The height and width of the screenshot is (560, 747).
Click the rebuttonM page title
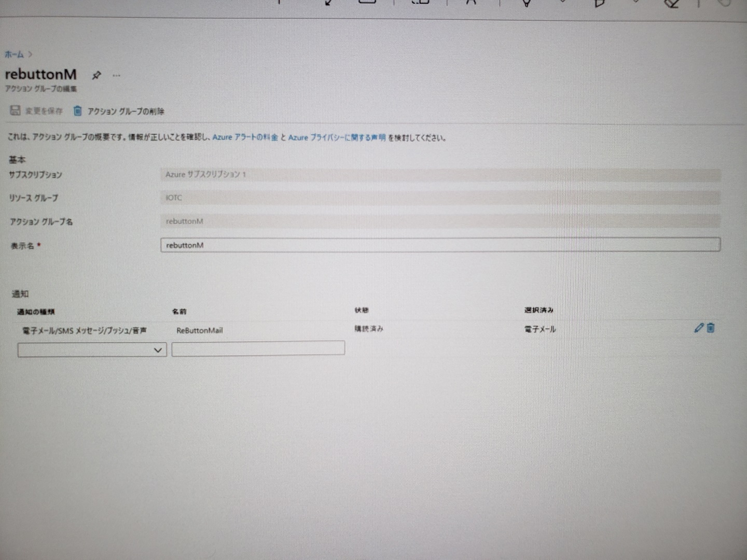pyautogui.click(x=41, y=74)
